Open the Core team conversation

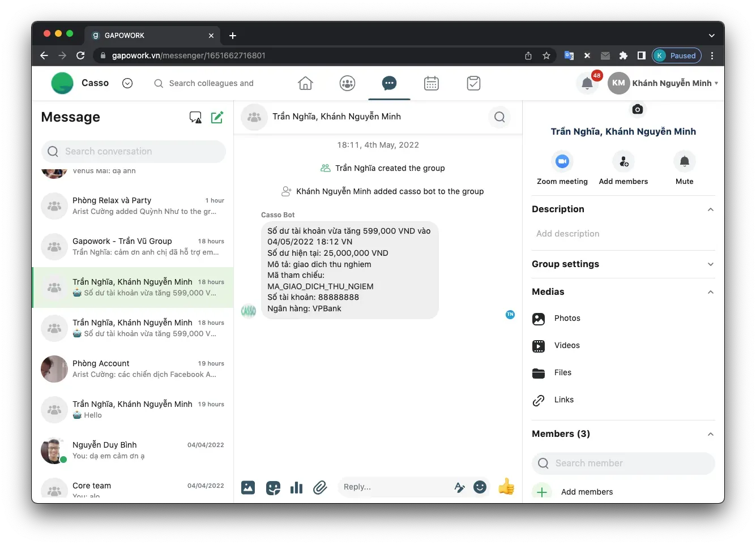pos(133,488)
